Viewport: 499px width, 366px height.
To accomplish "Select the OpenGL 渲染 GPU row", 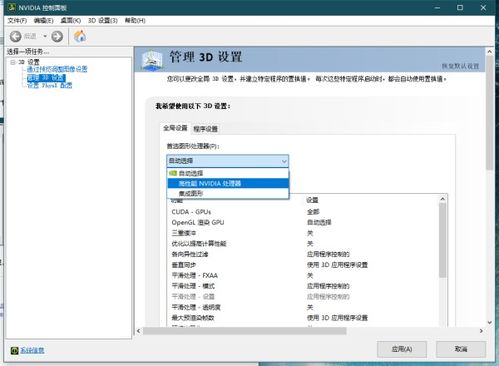I will [303, 223].
